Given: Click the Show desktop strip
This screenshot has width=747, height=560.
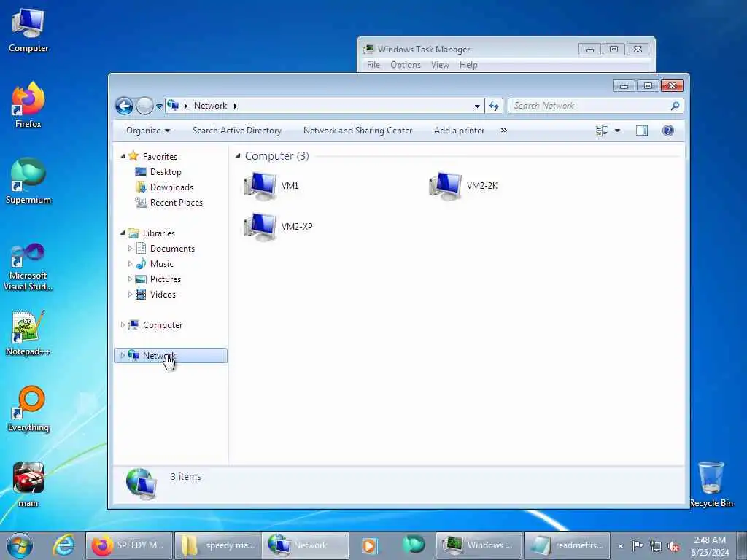Looking at the screenshot, I should [x=742, y=545].
